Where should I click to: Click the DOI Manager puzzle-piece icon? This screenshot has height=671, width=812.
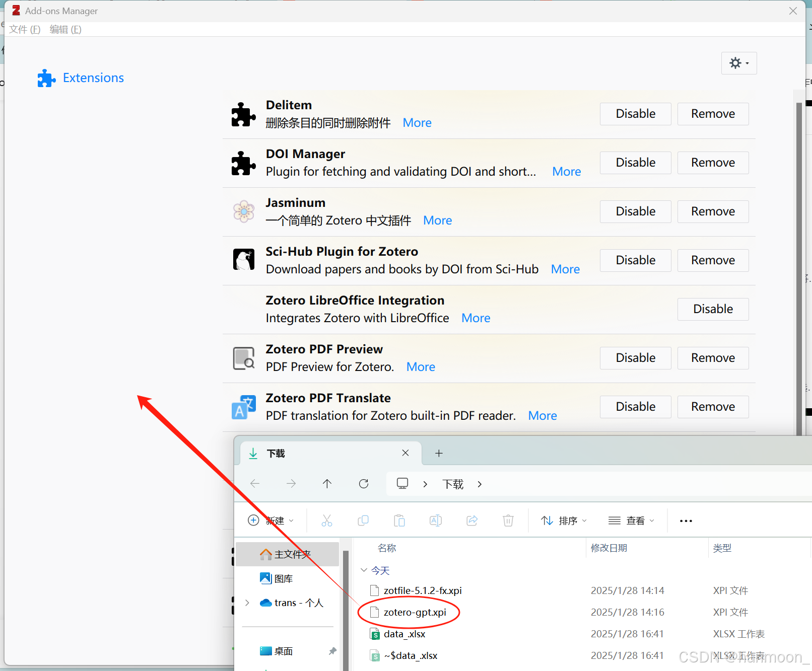pos(244,163)
